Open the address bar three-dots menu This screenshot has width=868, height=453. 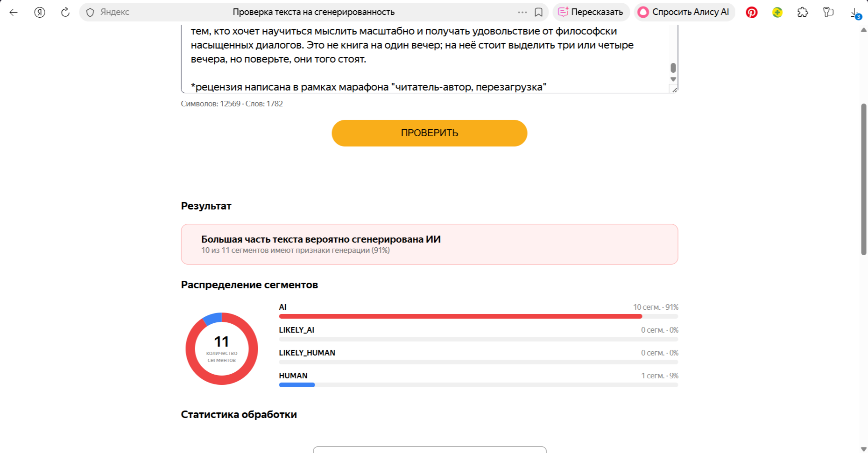point(522,12)
